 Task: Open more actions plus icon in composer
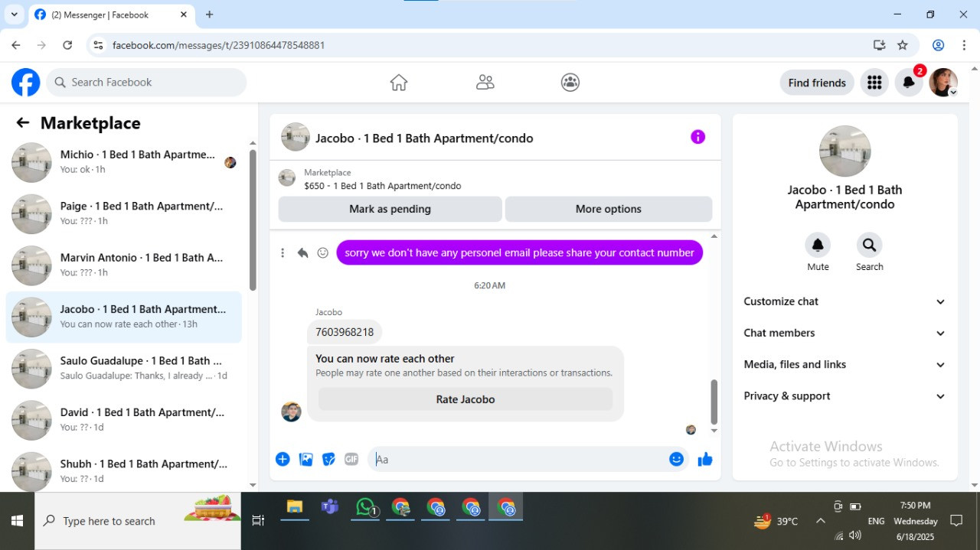pyautogui.click(x=283, y=459)
